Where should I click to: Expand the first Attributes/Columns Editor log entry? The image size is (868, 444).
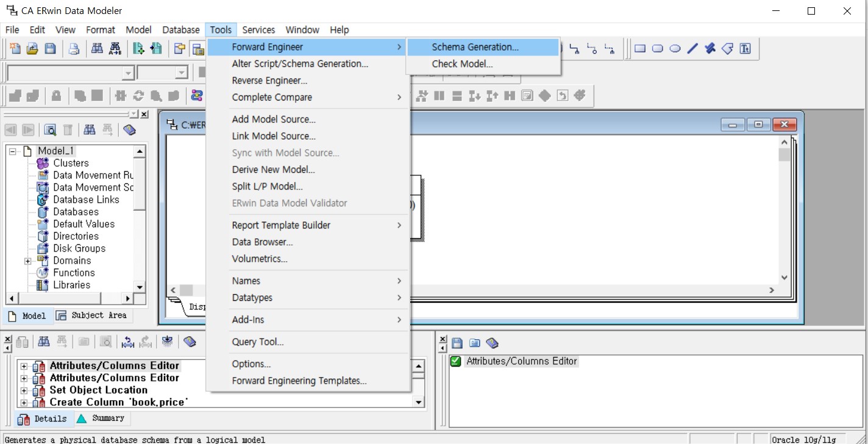coord(24,366)
